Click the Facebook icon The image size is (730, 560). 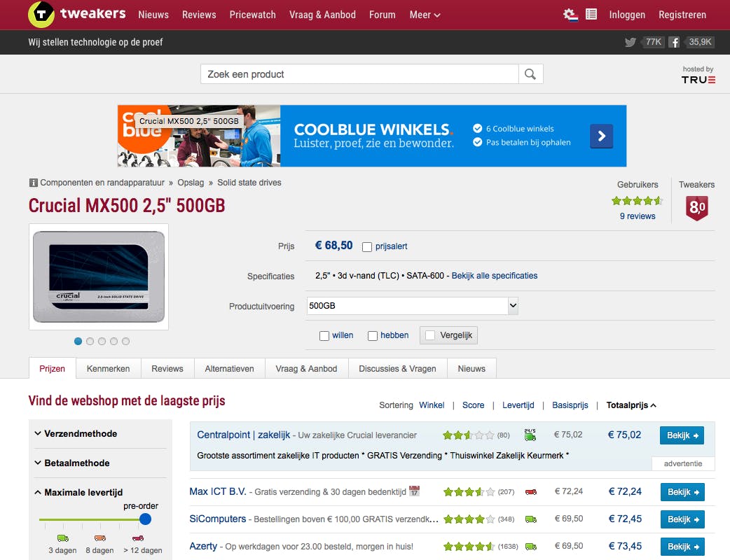[674, 42]
